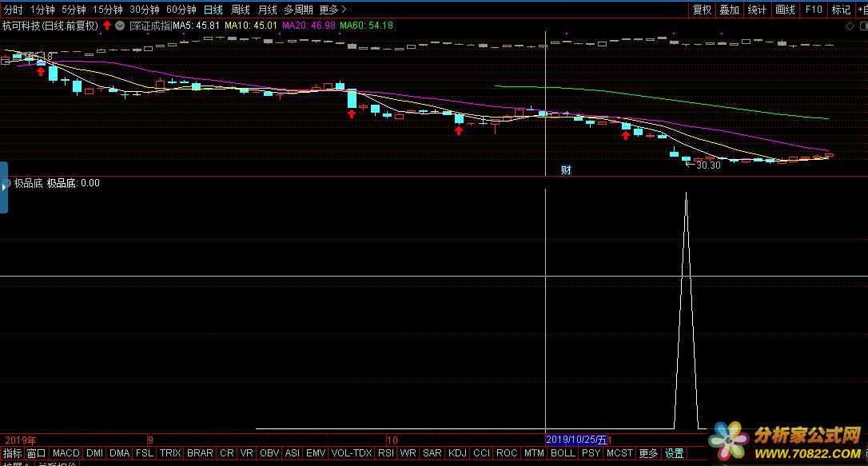Select the ROC indicator
This screenshot has height=466, width=868.
point(507,453)
